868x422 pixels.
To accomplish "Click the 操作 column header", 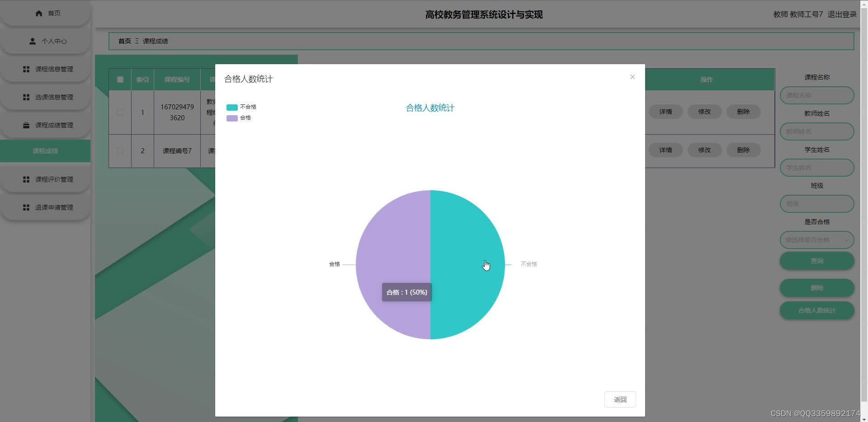I will click(x=707, y=80).
